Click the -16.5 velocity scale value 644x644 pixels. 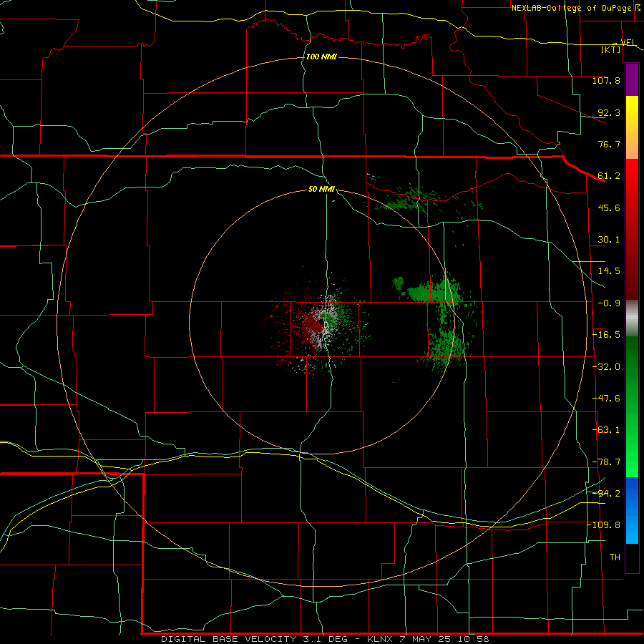tap(606, 335)
